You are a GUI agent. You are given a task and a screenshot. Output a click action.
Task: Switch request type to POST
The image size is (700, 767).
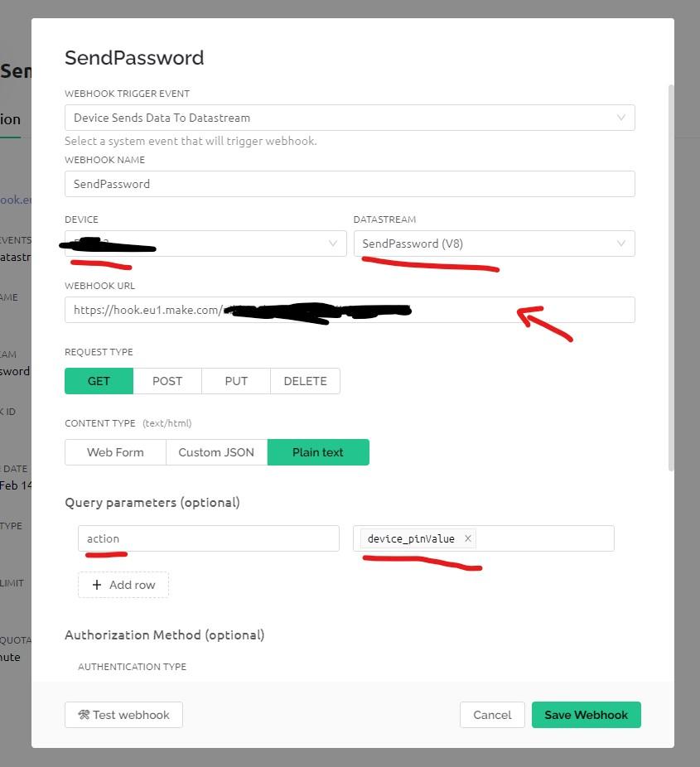tap(167, 380)
